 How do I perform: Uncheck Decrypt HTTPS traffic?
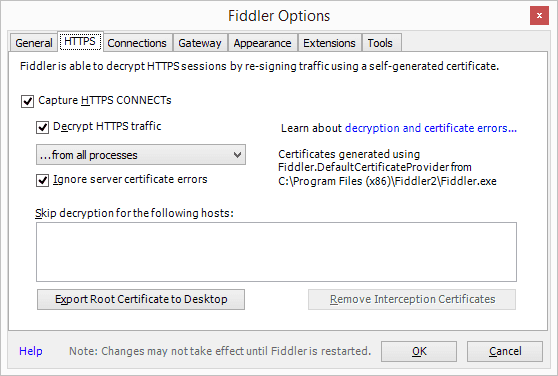(x=42, y=127)
